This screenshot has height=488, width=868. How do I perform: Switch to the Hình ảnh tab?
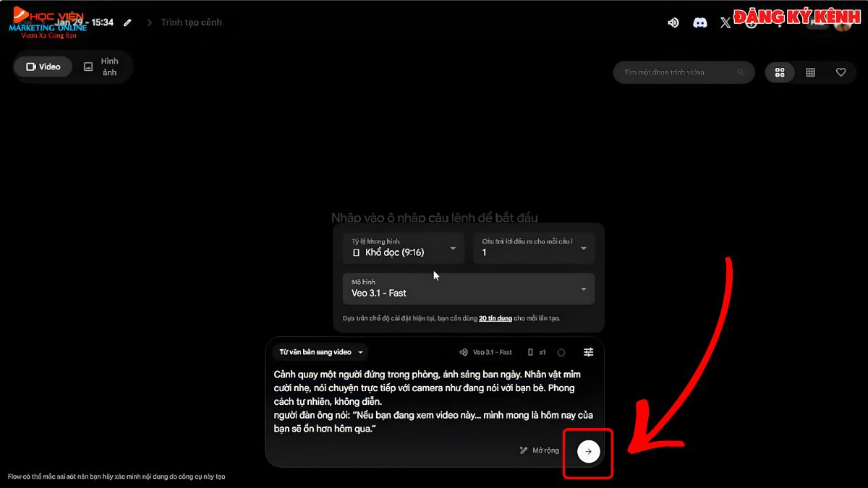point(102,67)
